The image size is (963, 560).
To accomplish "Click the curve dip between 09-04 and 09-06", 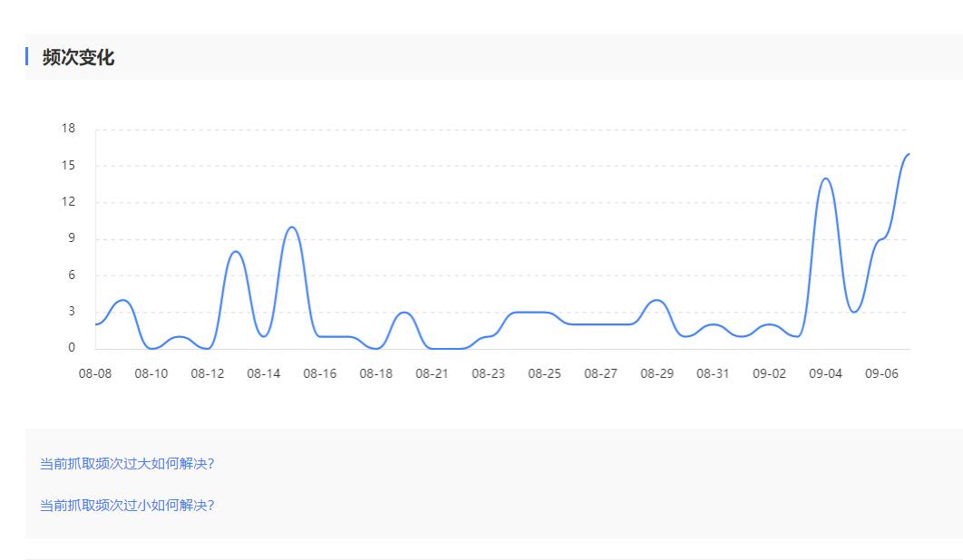I will click(853, 312).
